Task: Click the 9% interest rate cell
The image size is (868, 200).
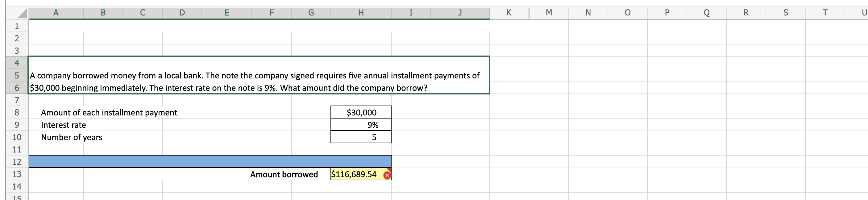Action: click(x=361, y=125)
